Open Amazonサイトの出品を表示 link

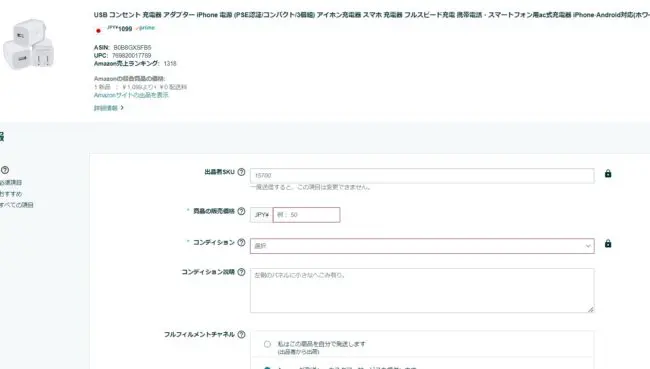[131, 95]
